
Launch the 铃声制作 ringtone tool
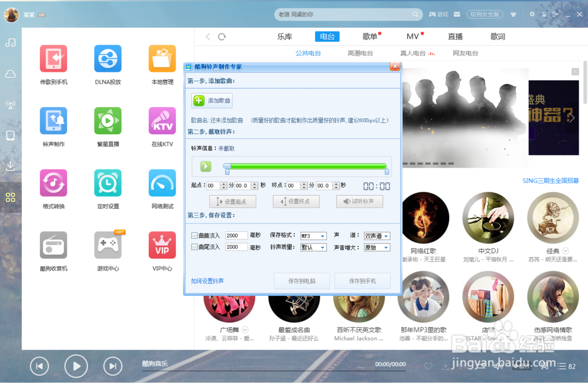(54, 121)
